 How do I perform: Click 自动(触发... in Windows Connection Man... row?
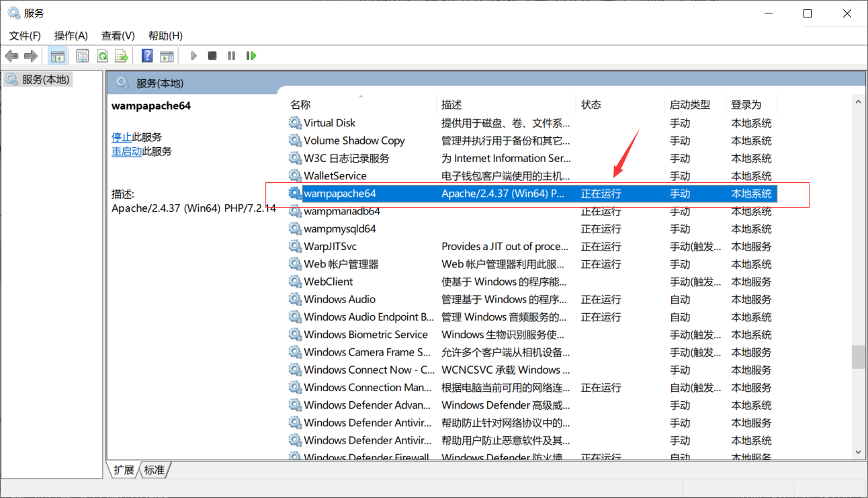(695, 387)
